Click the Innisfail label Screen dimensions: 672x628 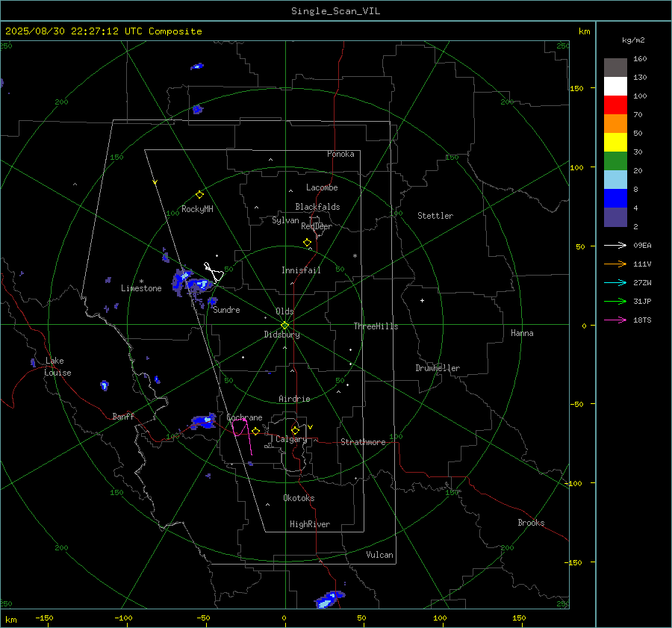pos(301,270)
